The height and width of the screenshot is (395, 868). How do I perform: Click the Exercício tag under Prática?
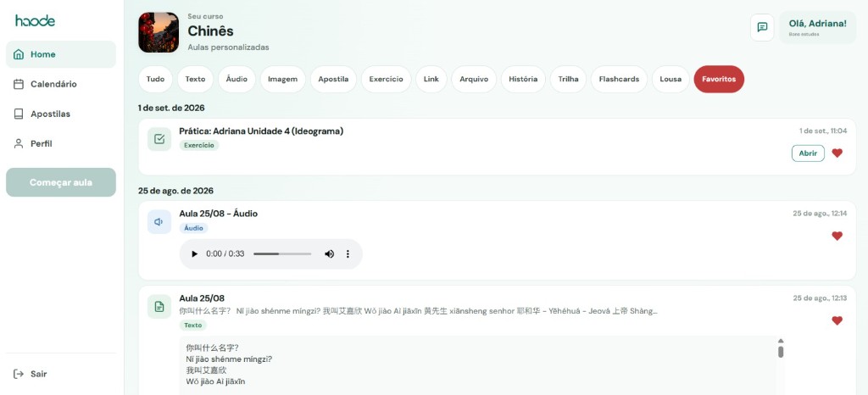coord(199,145)
